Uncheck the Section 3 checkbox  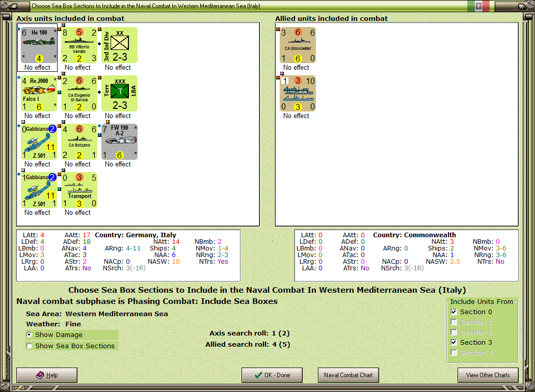click(x=454, y=343)
